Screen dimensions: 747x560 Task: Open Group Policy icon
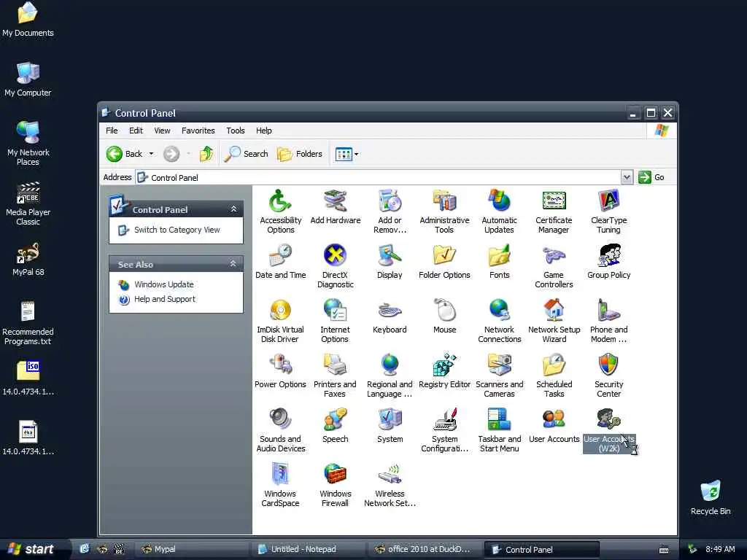(x=608, y=262)
